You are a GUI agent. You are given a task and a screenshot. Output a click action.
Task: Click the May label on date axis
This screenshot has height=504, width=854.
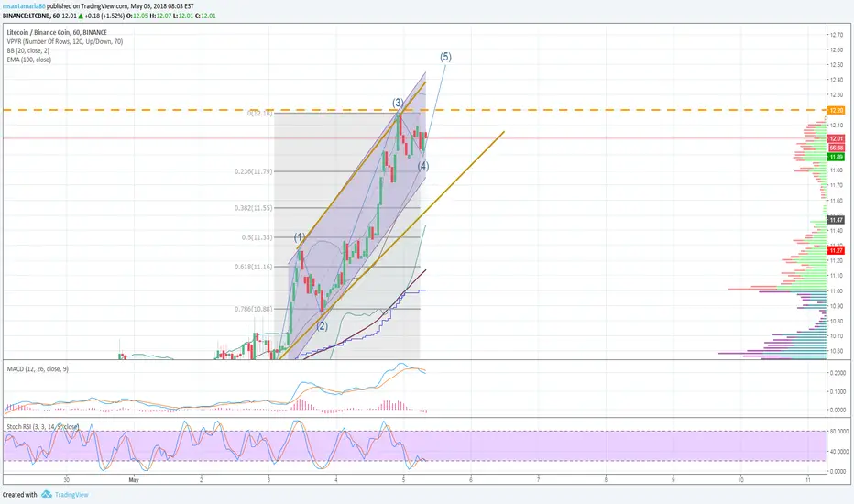click(x=134, y=480)
